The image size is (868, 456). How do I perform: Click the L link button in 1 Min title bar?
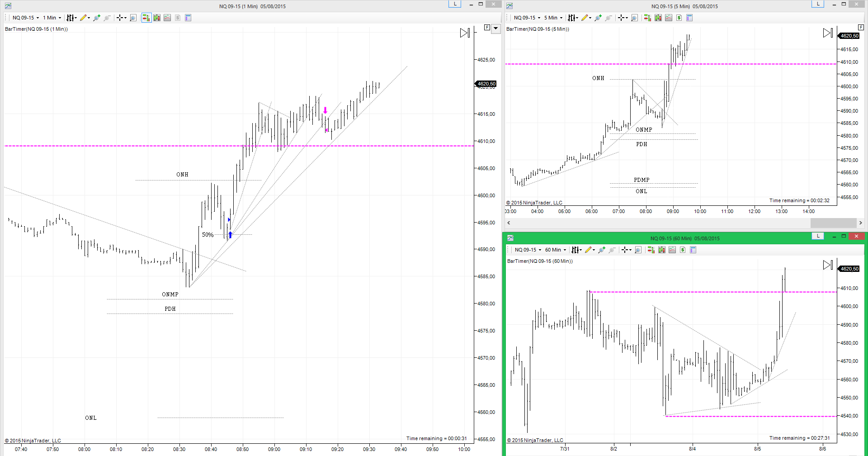[454, 4]
